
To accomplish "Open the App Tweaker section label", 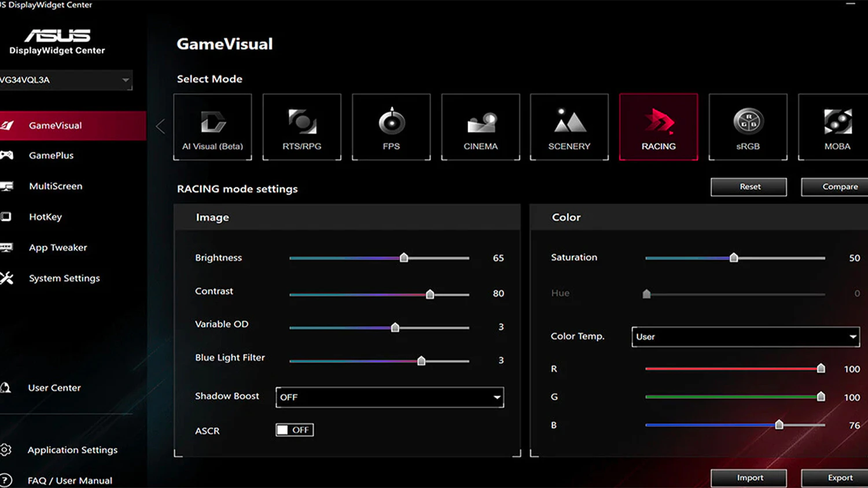I will coord(58,247).
